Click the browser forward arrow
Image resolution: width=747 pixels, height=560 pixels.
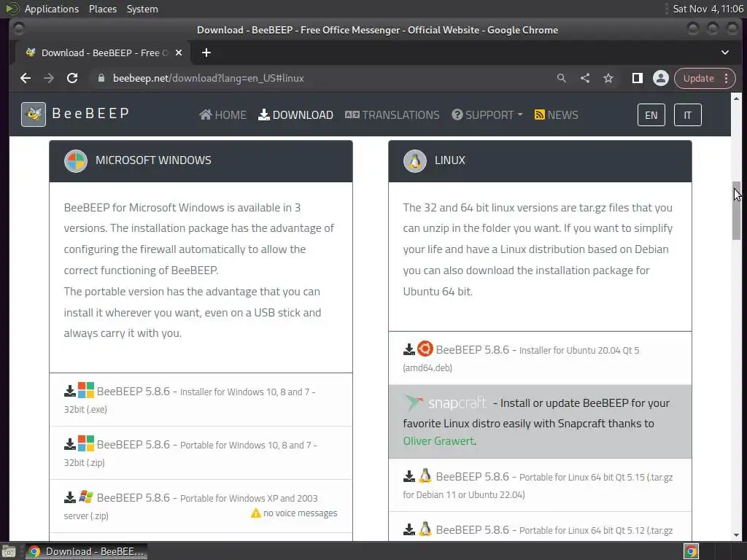point(49,78)
